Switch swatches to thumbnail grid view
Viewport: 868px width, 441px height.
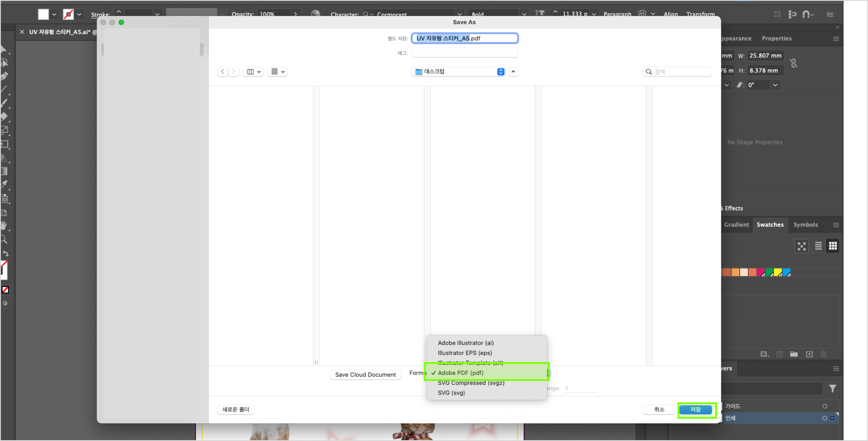click(833, 246)
